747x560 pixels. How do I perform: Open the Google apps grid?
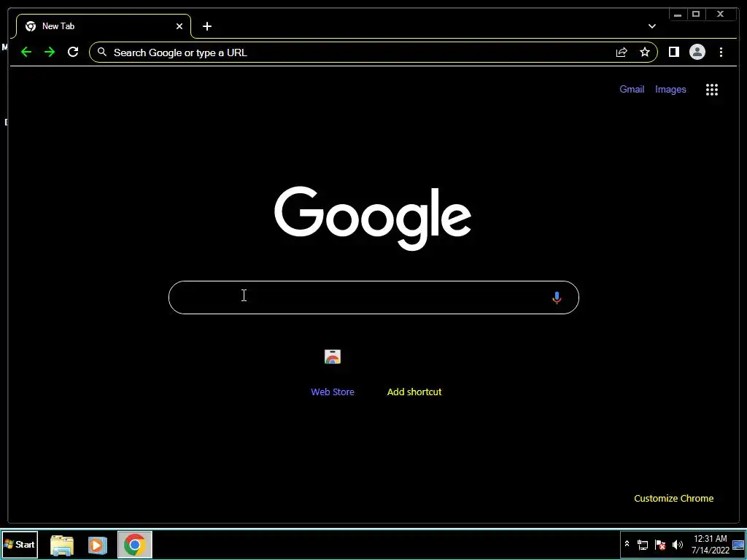click(x=712, y=90)
